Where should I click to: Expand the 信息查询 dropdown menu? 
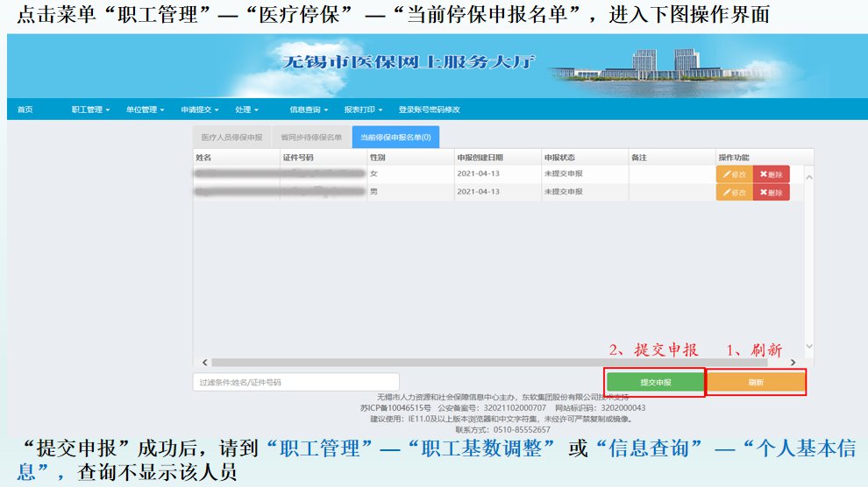tap(309, 109)
